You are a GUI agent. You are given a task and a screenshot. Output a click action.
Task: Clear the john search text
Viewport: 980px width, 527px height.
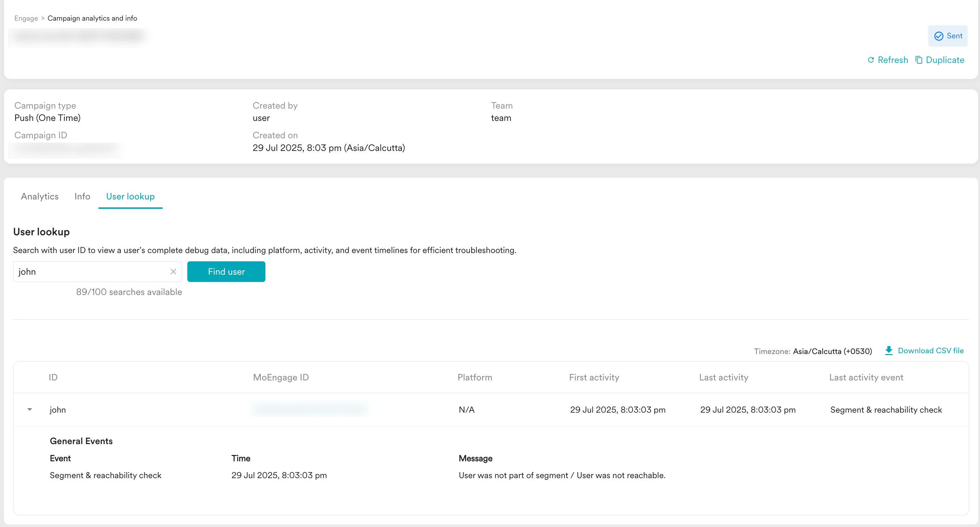click(173, 271)
